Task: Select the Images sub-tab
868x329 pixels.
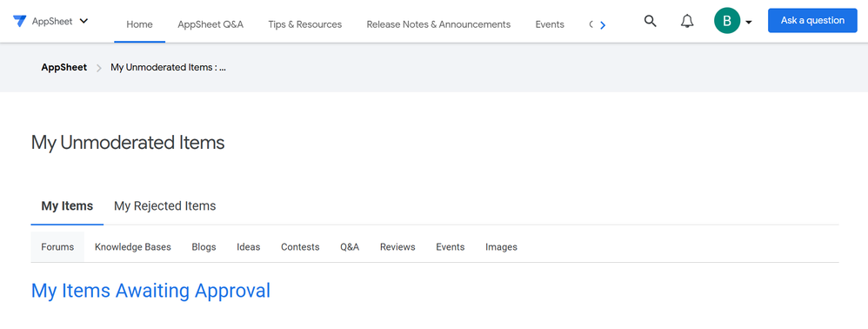Action: pos(502,247)
